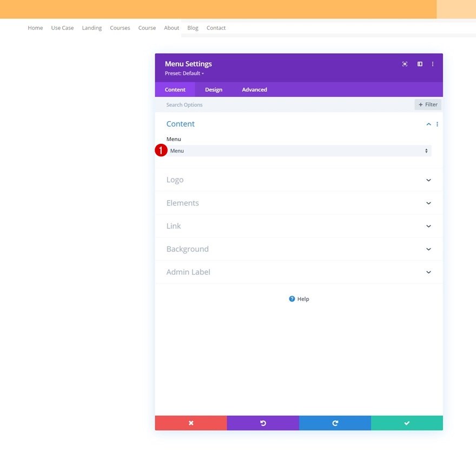
Task: Expand the Elements section
Action: [x=299, y=203]
